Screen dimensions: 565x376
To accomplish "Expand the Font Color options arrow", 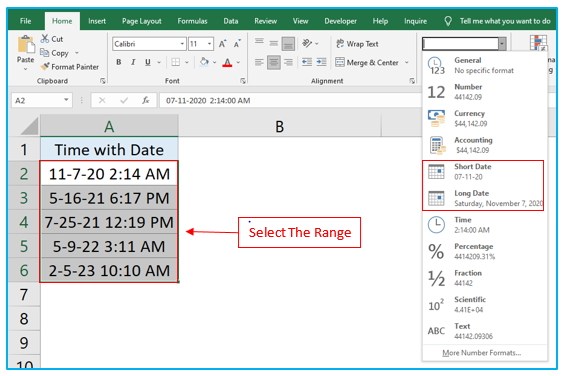I will click(238, 62).
